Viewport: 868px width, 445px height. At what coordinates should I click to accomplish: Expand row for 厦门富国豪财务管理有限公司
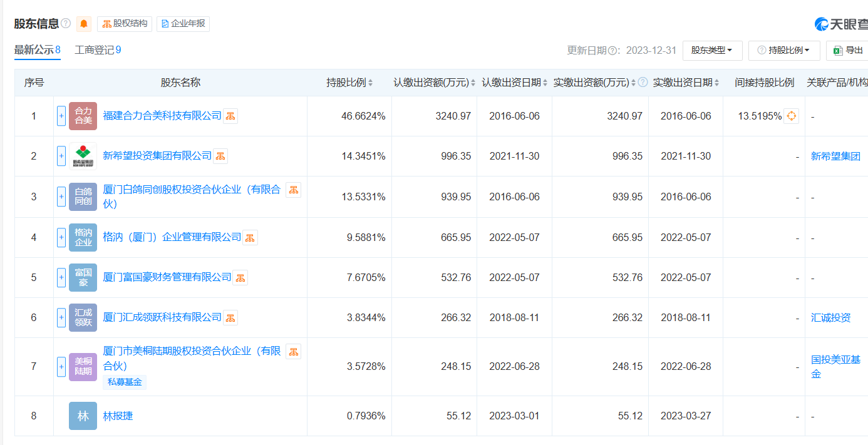61,277
